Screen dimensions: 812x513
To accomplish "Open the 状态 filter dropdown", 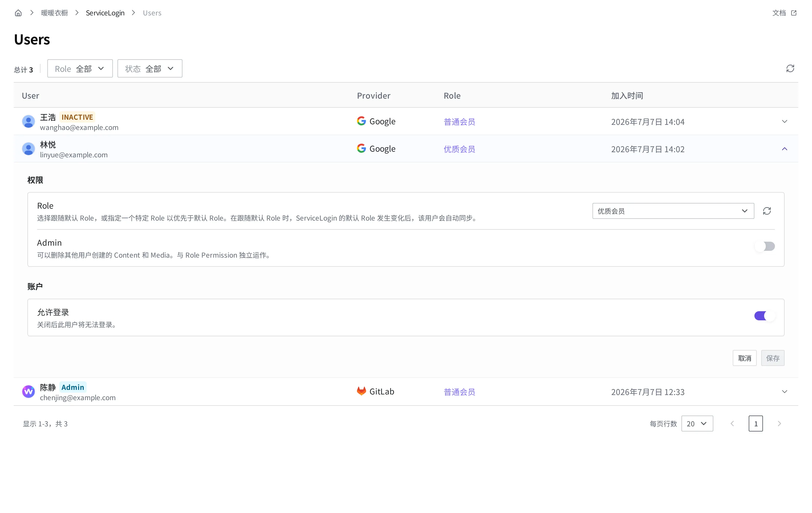I will 150,68.
